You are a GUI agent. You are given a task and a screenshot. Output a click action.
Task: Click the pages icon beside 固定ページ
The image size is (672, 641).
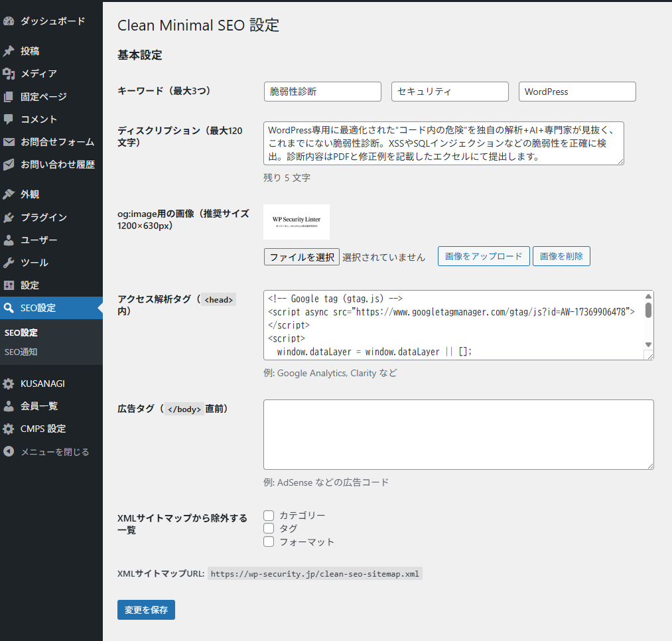(x=9, y=96)
